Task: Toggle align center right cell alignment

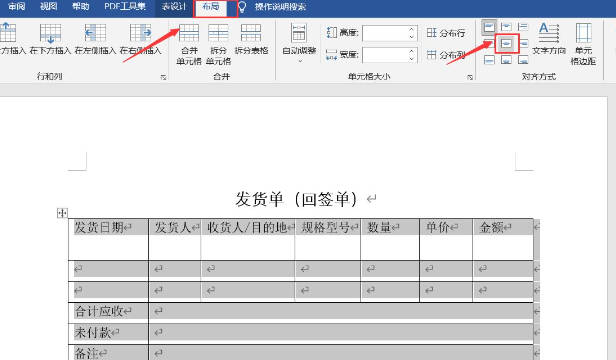Action: pyautogui.click(x=523, y=44)
